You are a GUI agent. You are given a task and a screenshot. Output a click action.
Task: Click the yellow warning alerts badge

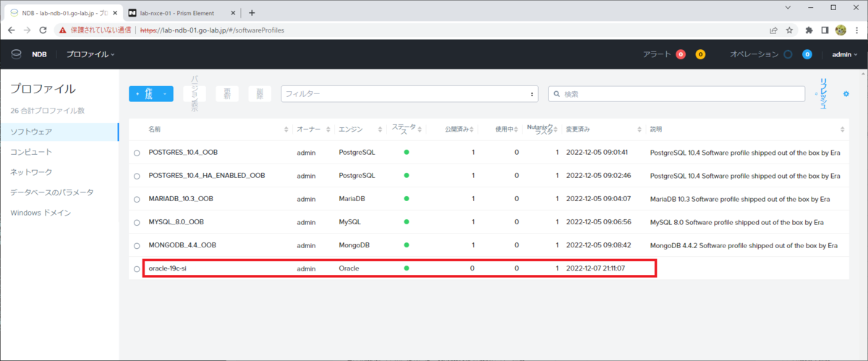coord(700,54)
